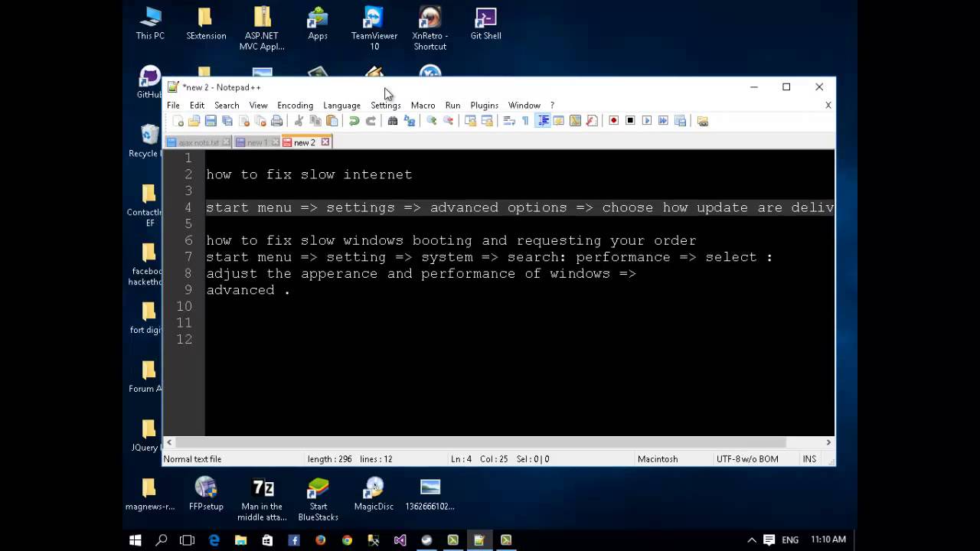This screenshot has height=551, width=980.
Task: Click the Save All toolbar icon
Action: (227, 121)
